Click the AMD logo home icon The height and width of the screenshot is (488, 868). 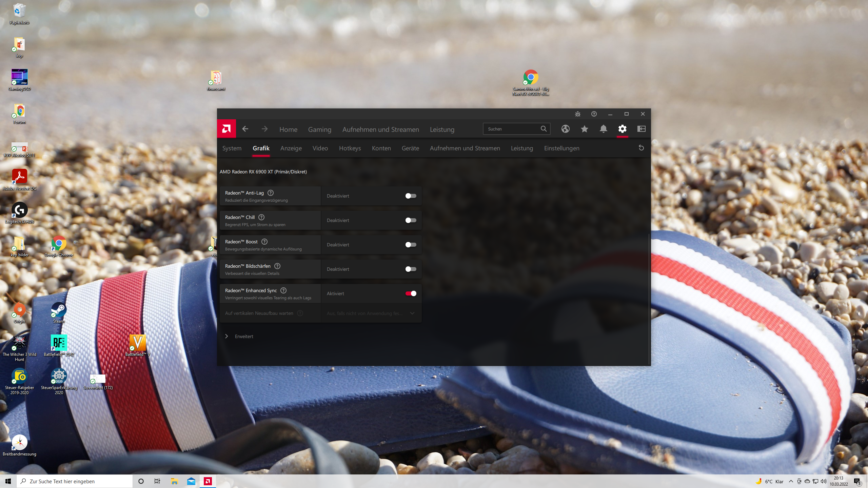[x=226, y=129]
